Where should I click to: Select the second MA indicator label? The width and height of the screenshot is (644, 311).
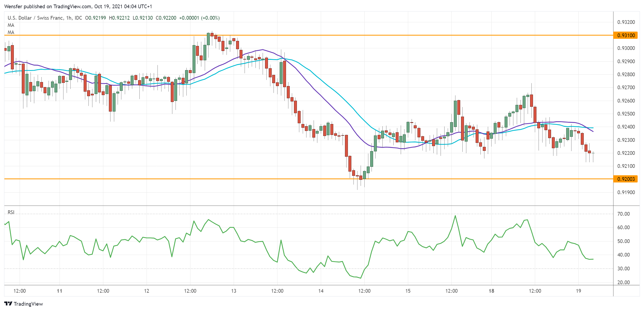pos(11,32)
